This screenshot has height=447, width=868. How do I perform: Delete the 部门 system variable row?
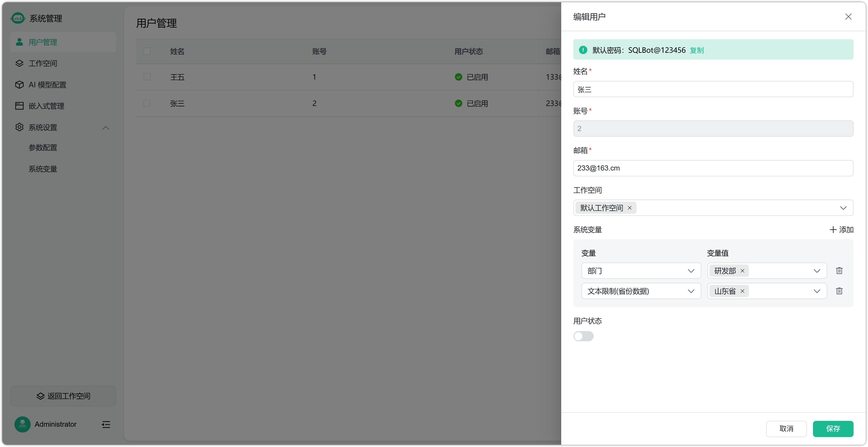[x=839, y=270]
